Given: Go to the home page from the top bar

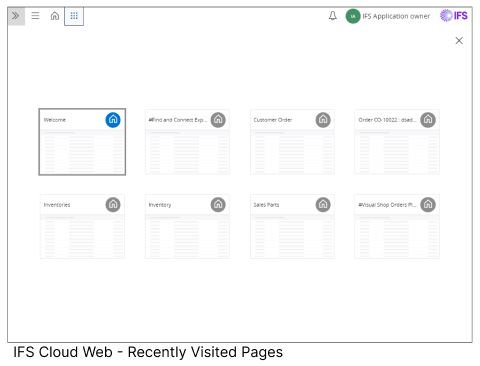Looking at the screenshot, I should point(55,16).
